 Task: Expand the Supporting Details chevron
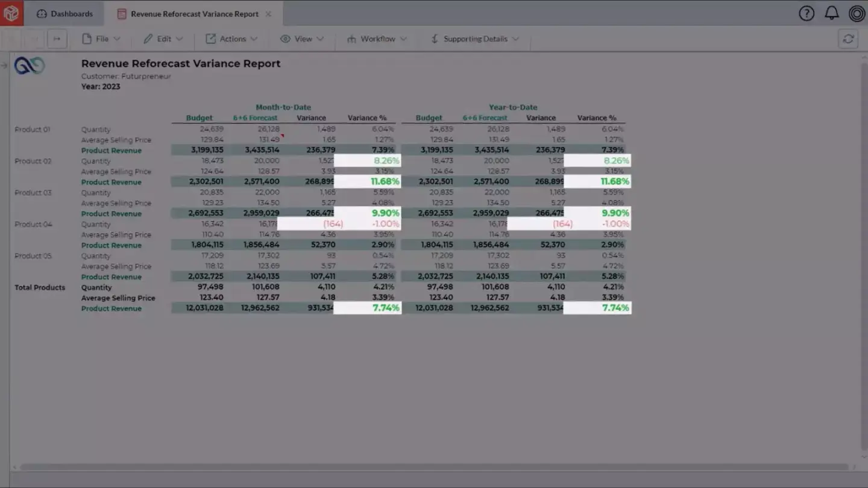pos(515,39)
